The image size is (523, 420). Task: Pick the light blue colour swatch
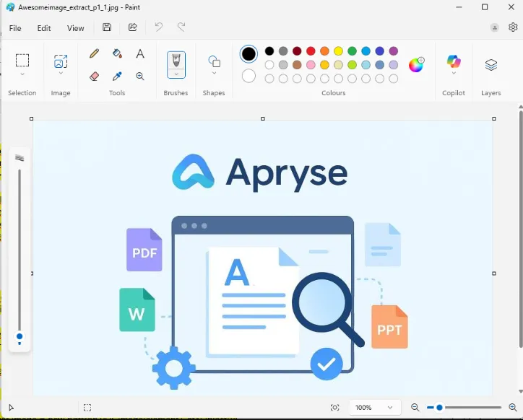366,65
